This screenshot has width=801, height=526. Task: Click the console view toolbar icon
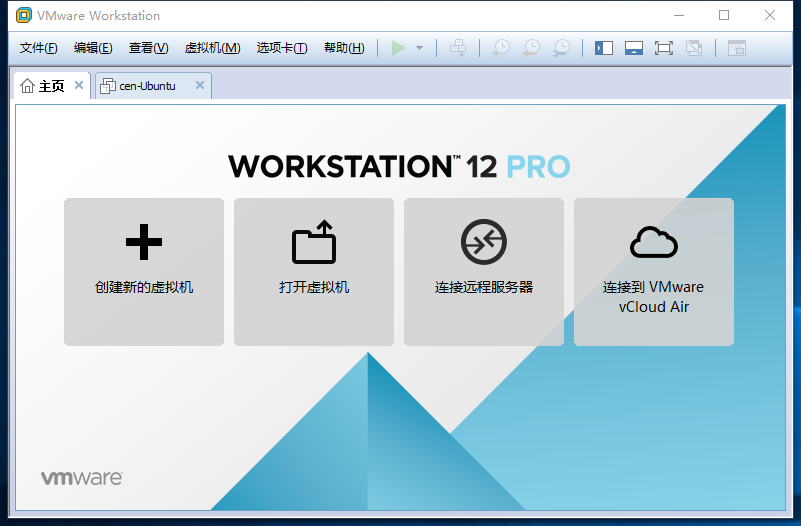coord(737,48)
